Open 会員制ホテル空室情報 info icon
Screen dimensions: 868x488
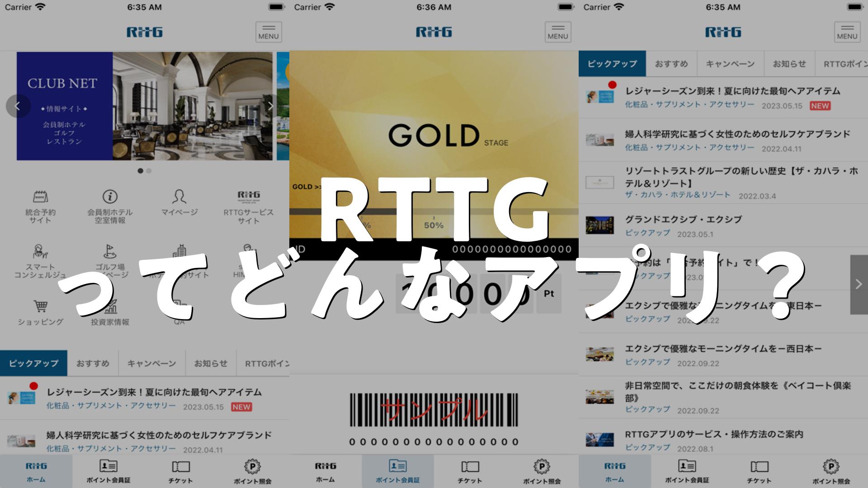coord(110,197)
